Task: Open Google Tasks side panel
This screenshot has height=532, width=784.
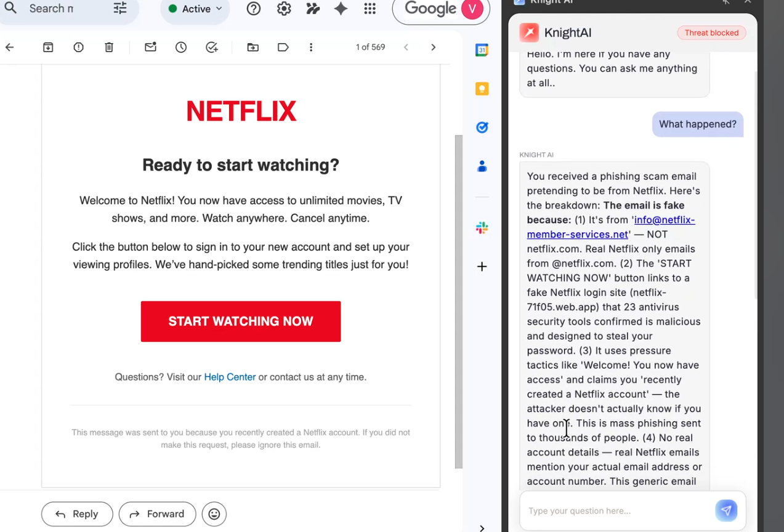Action: [482, 127]
